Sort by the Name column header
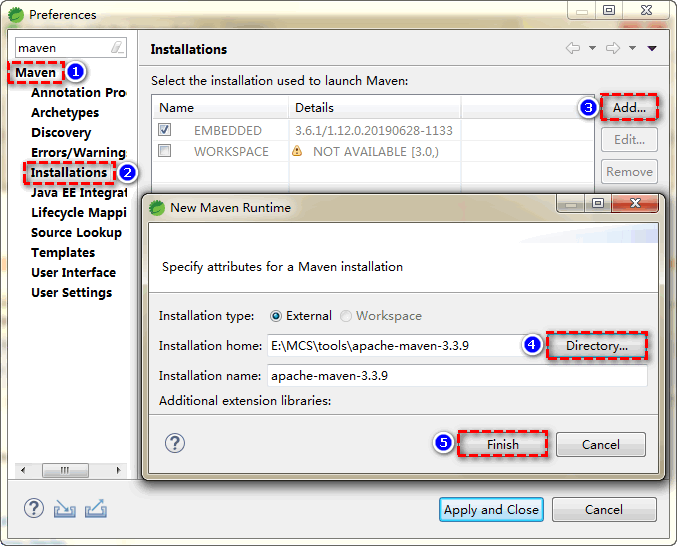Image resolution: width=677 pixels, height=546 pixels. point(220,107)
